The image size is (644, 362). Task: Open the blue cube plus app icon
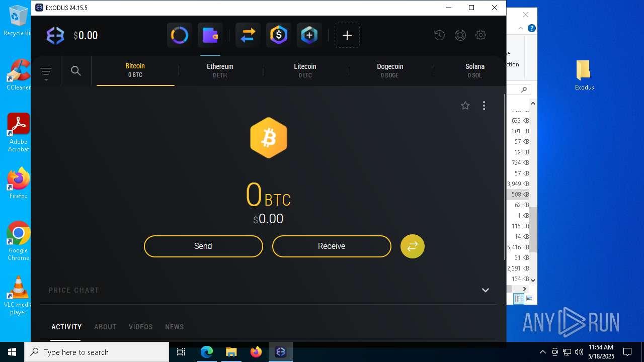click(x=309, y=35)
